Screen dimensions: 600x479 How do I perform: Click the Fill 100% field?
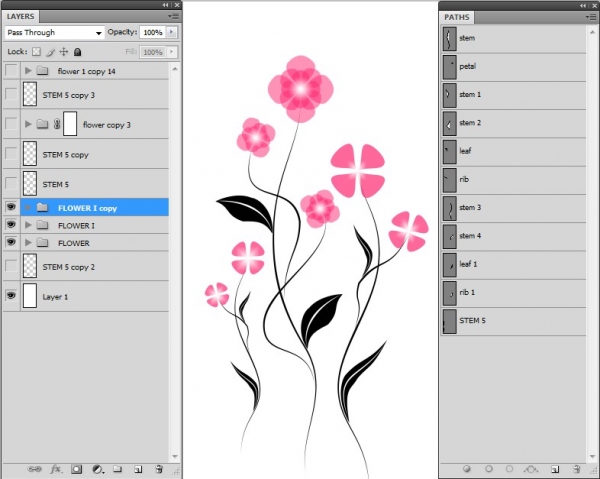(x=153, y=52)
